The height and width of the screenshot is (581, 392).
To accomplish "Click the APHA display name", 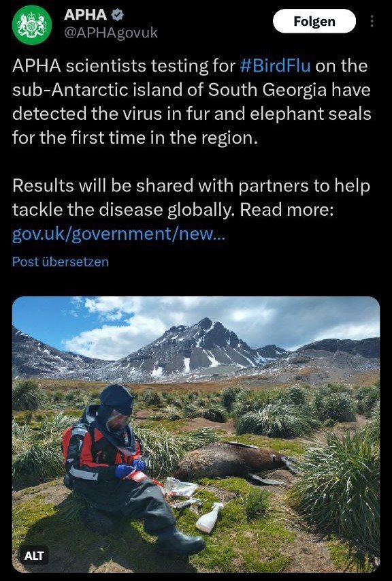I will 86,14.
